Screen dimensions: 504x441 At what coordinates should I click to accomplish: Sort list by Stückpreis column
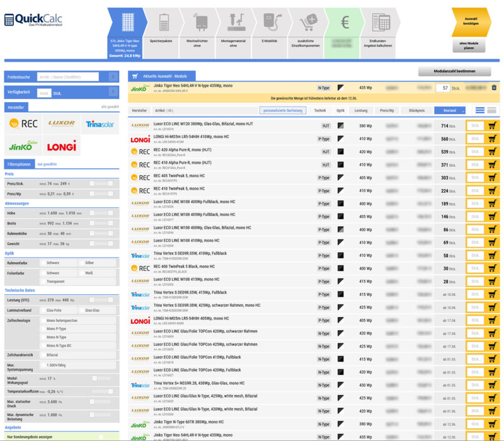tap(416, 111)
